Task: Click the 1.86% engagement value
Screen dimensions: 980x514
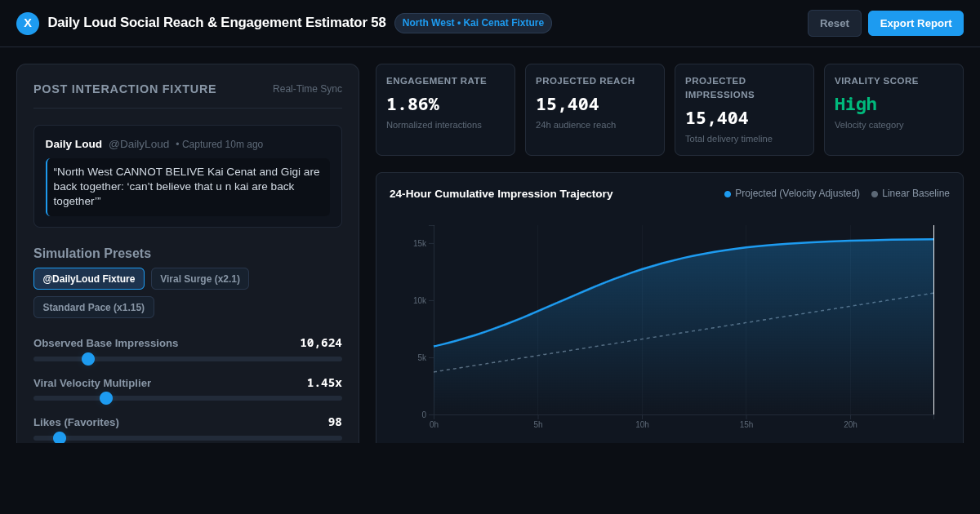Action: (412, 104)
